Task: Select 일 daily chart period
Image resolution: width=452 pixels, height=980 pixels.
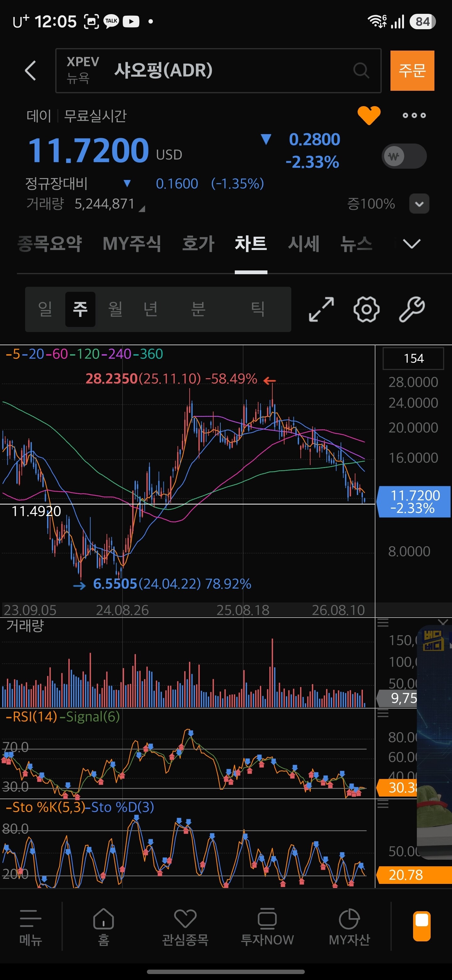Action: click(45, 308)
